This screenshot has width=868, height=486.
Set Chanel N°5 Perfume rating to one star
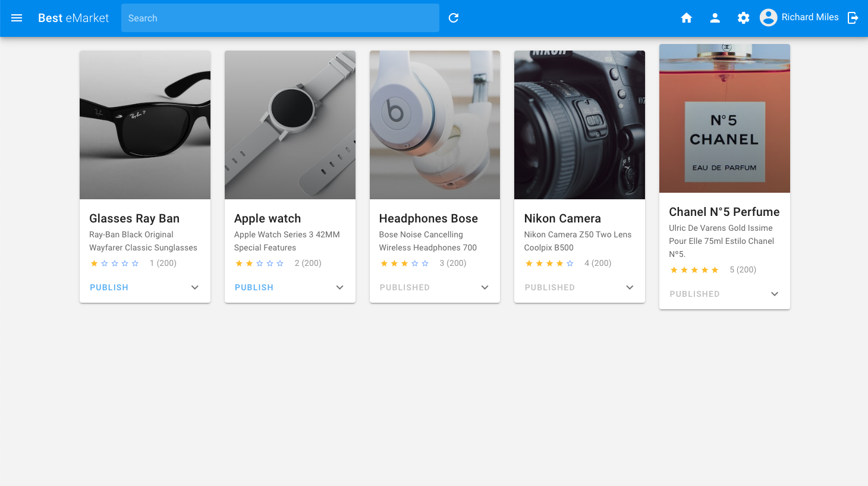(x=674, y=269)
